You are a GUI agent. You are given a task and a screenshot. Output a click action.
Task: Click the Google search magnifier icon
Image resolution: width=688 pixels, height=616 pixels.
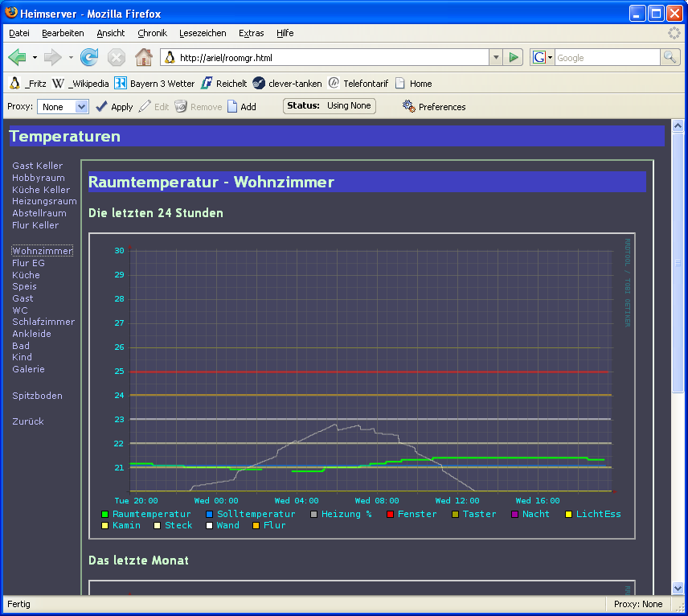[x=670, y=57]
